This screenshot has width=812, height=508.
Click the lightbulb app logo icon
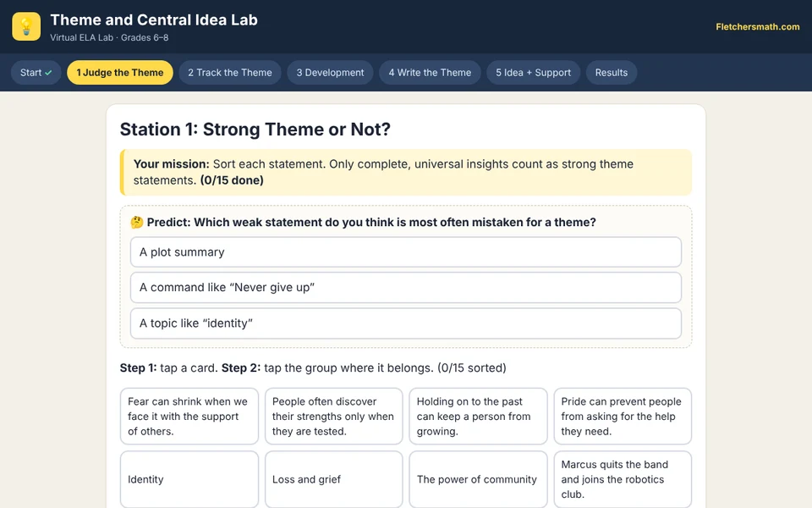[26, 26]
